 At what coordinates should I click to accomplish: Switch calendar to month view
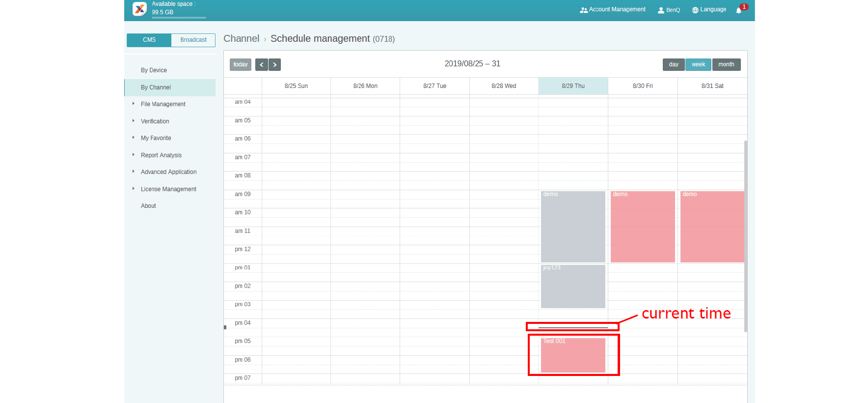[726, 65]
